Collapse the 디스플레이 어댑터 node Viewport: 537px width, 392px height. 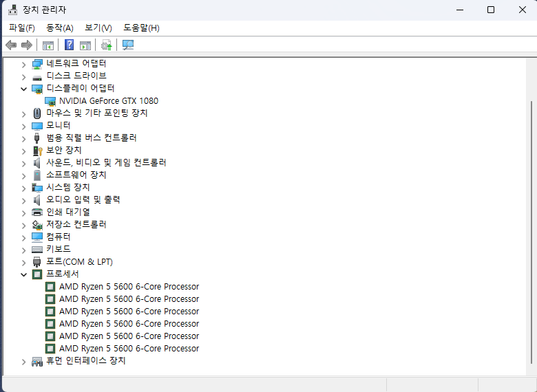click(x=23, y=89)
